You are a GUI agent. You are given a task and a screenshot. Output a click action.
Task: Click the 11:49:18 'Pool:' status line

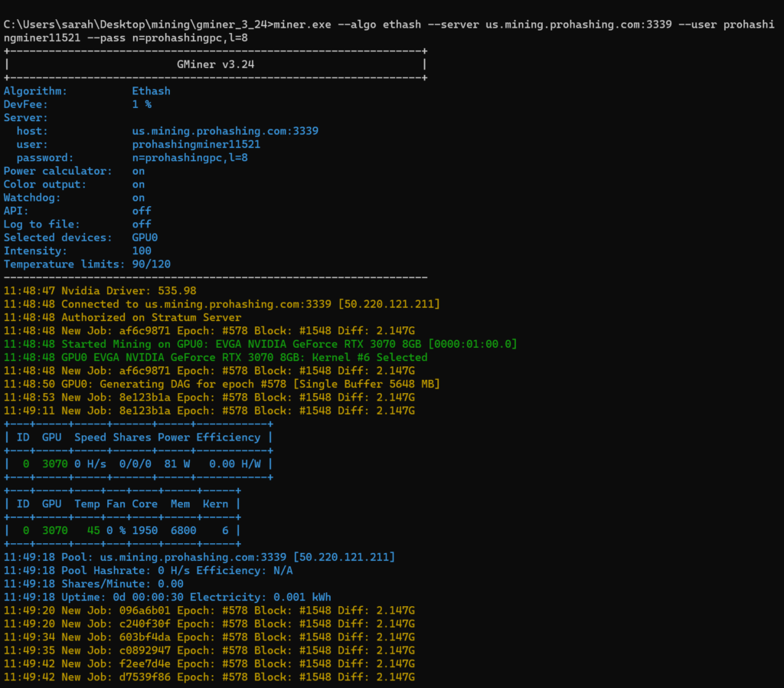[200, 558]
